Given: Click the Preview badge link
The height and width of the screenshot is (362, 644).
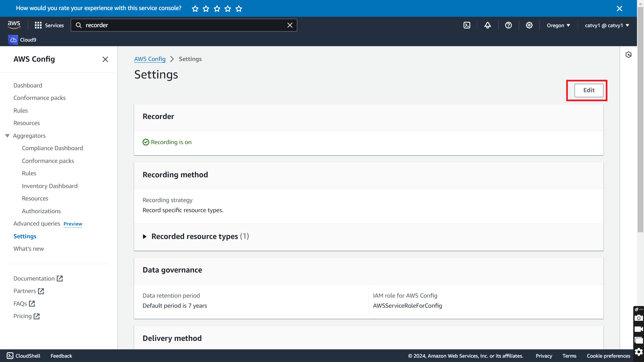Looking at the screenshot, I should [x=73, y=224].
